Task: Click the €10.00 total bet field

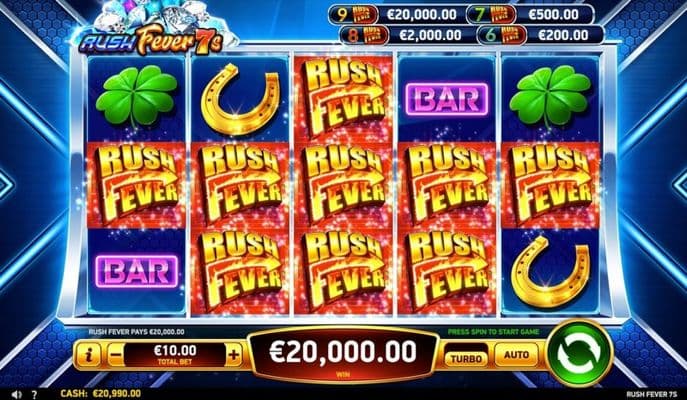Action: 175,355
